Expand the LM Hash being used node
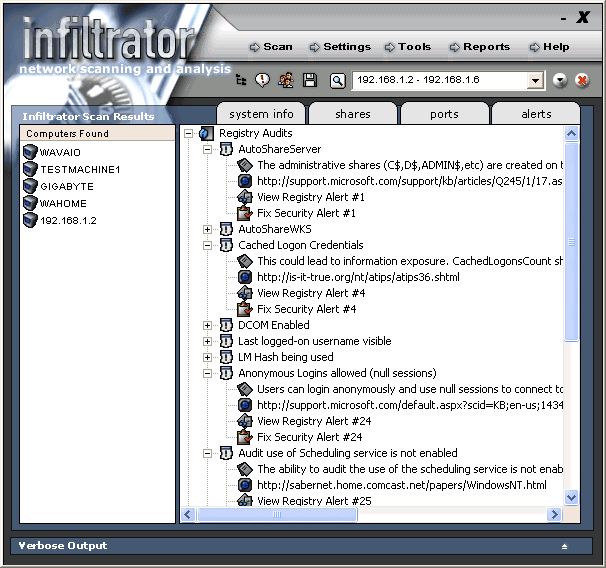606x568 pixels. pos(208,357)
